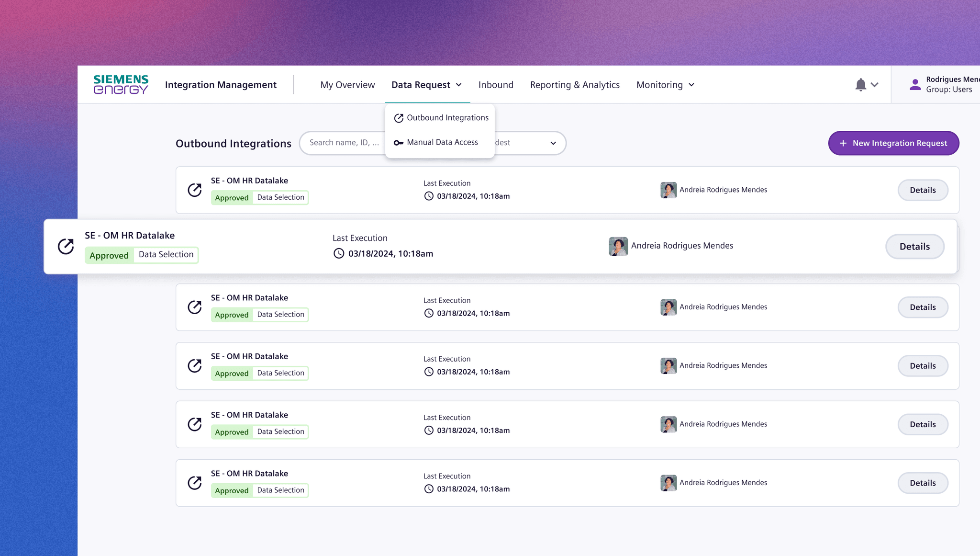
Task: Click outbound icon in bottom integration card
Action: tap(195, 483)
